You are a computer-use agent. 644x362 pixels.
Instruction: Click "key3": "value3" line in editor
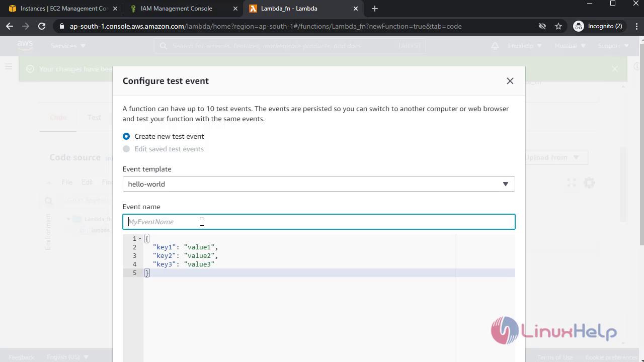183,264
